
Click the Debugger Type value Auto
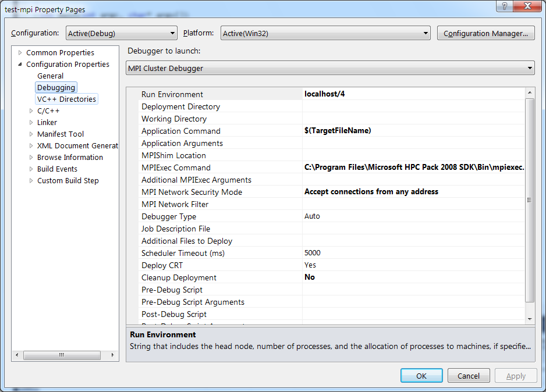312,216
